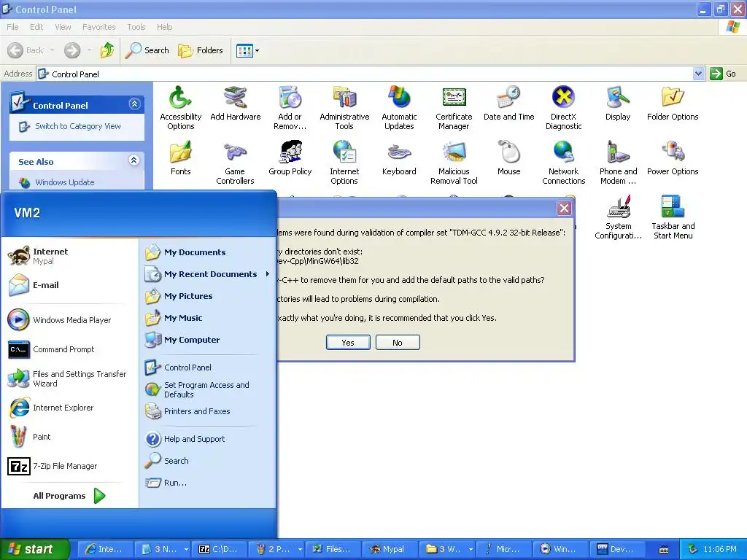Expand My Recent Documents submenu
Image resolution: width=747 pixels, height=560 pixels.
pyautogui.click(x=267, y=274)
